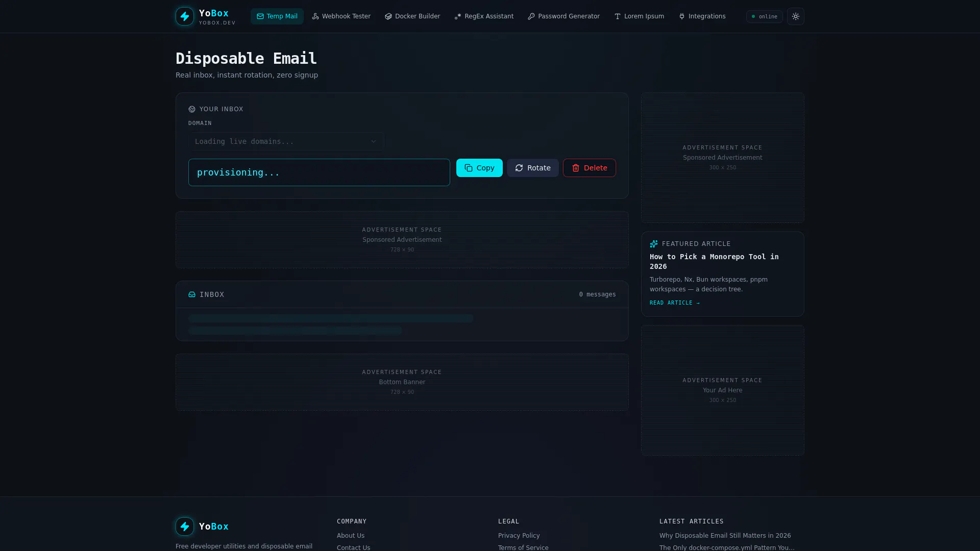Click the Disposable Email heading
The image size is (980, 551).
(x=246, y=58)
